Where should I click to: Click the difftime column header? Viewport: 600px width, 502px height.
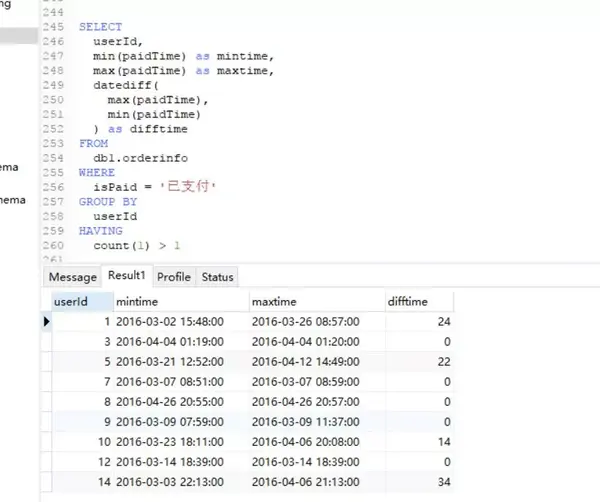click(x=420, y=302)
